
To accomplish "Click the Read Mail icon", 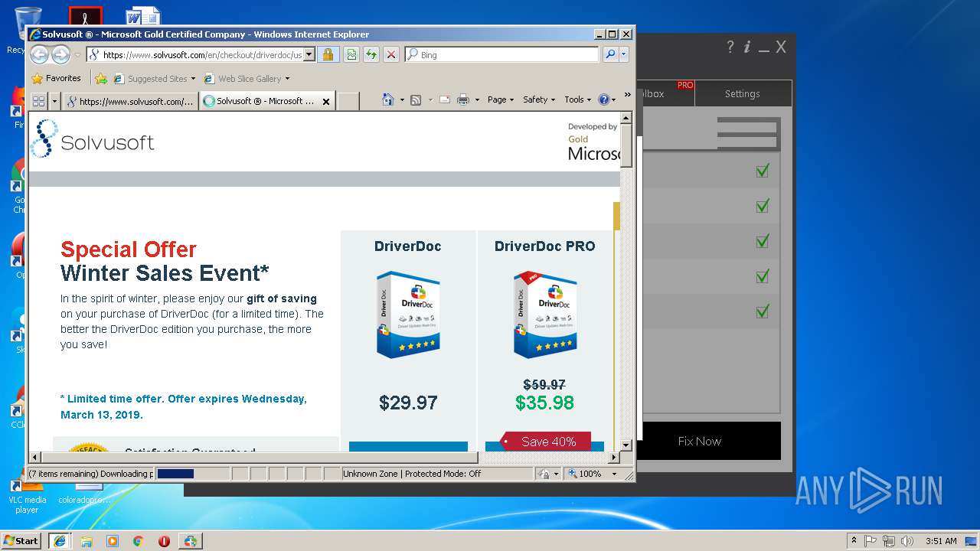I will click(x=444, y=99).
